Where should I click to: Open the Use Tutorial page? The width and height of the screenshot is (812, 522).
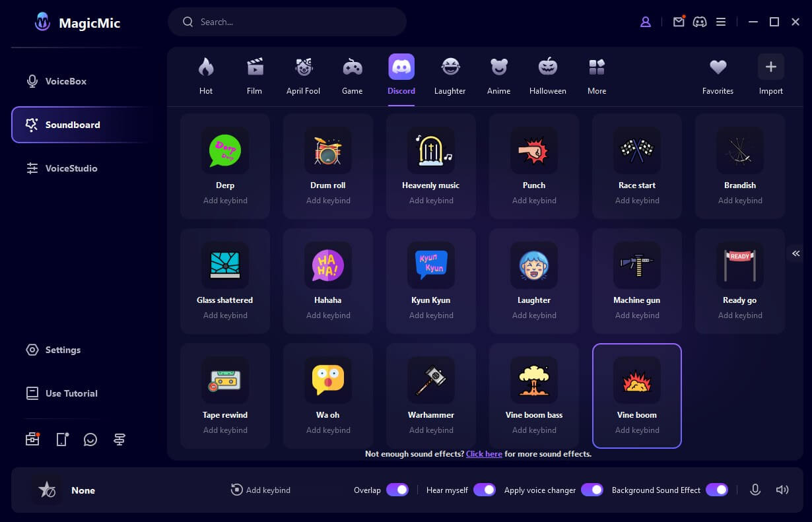point(71,393)
